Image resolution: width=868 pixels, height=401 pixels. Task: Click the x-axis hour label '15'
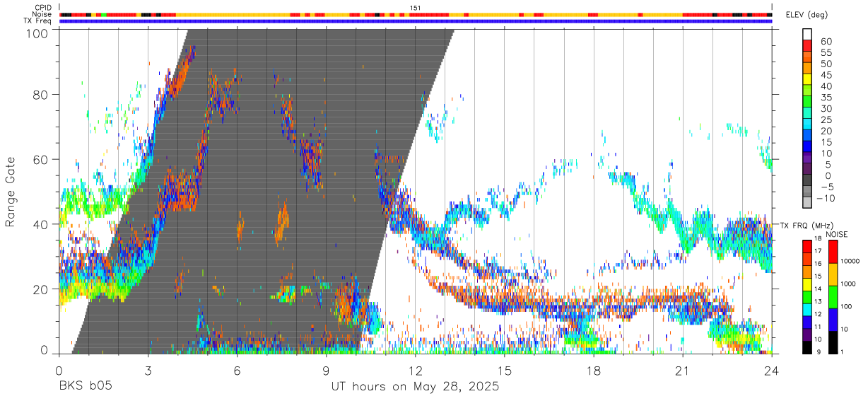[505, 370]
